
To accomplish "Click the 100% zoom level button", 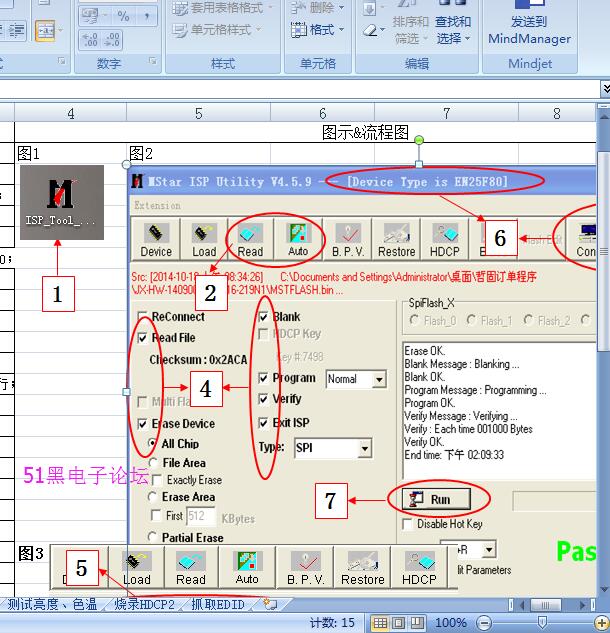I will point(451,623).
